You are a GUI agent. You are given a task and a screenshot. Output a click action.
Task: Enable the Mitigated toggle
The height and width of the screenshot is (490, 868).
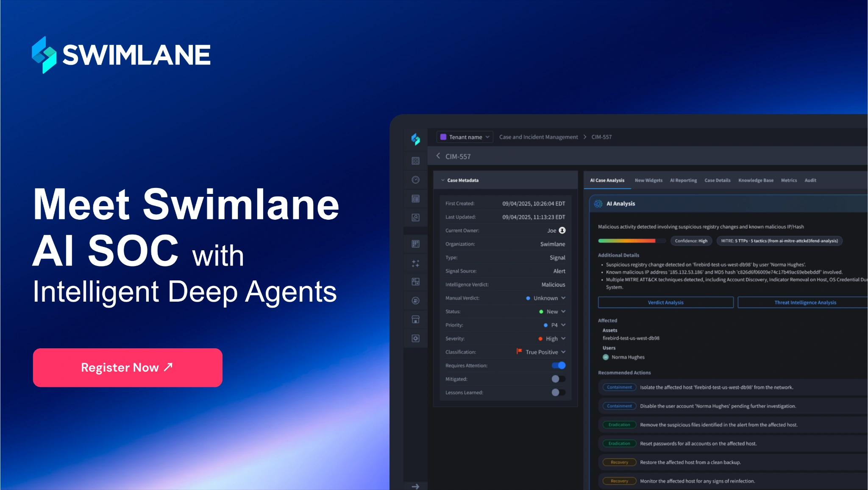coord(558,379)
